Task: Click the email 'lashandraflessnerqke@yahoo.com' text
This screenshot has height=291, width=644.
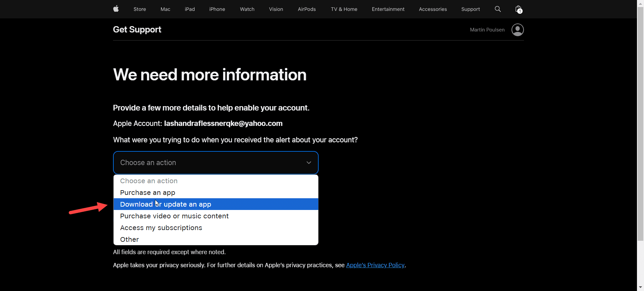Action: [223, 124]
